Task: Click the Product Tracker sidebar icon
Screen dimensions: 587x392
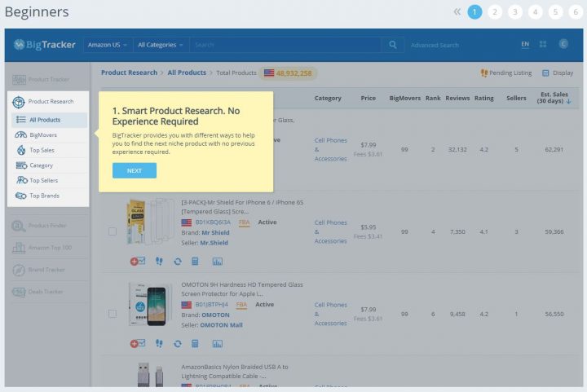Action: coord(19,80)
